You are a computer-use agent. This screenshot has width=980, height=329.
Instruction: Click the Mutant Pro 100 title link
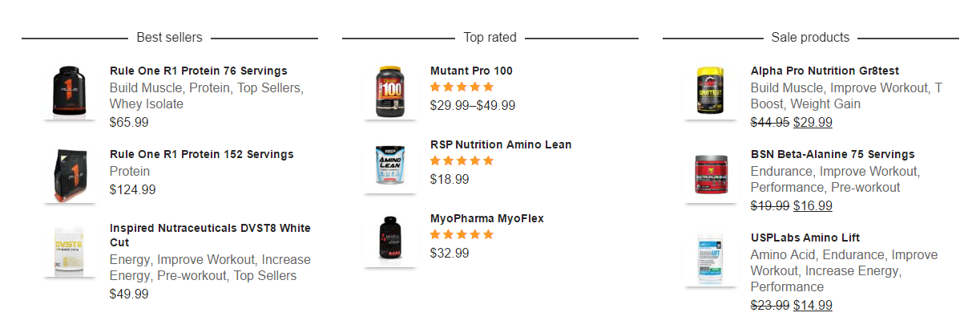pyautogui.click(x=471, y=71)
